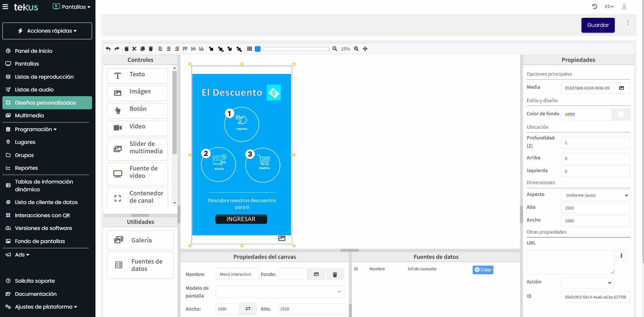Toggle the grid display icon

coord(249,49)
